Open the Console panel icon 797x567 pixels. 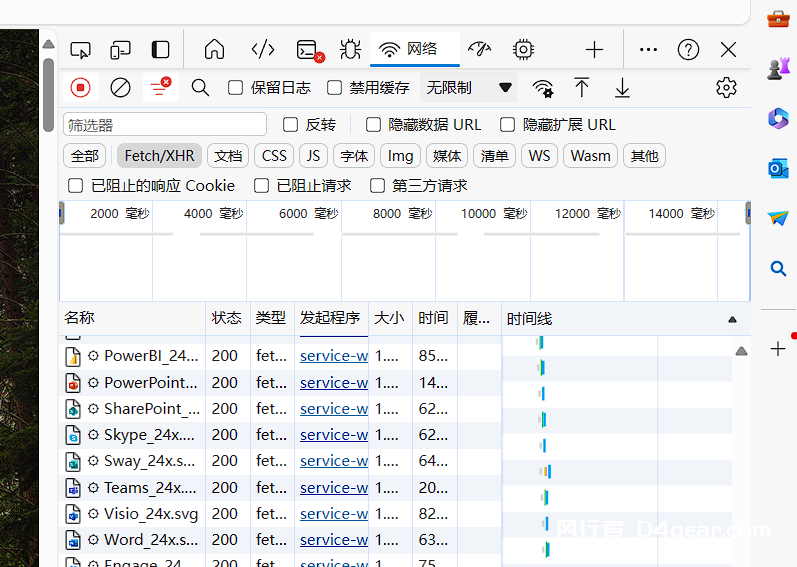(x=308, y=50)
